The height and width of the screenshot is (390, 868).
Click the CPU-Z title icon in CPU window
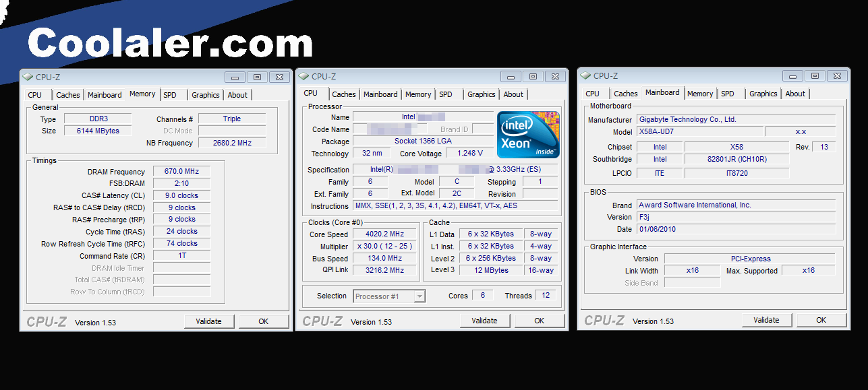point(303,76)
